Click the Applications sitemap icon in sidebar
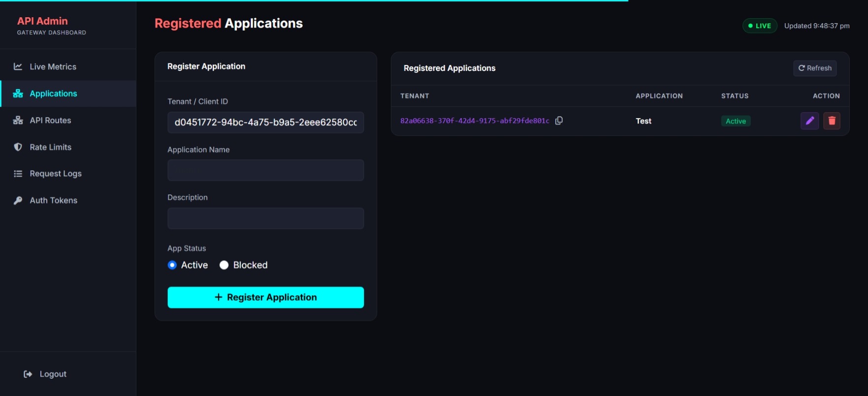This screenshot has width=868, height=396. pos(18,93)
